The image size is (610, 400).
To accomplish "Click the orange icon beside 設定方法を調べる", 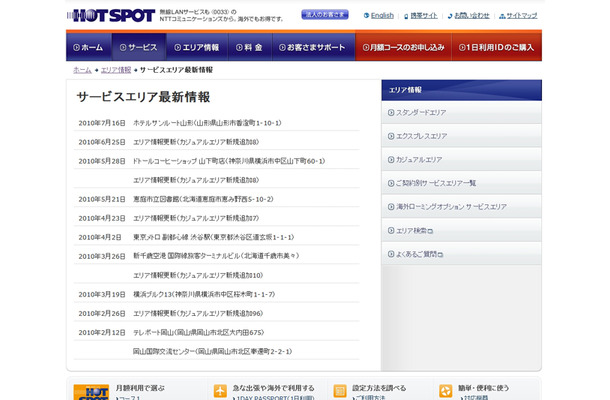I will click(340, 391).
